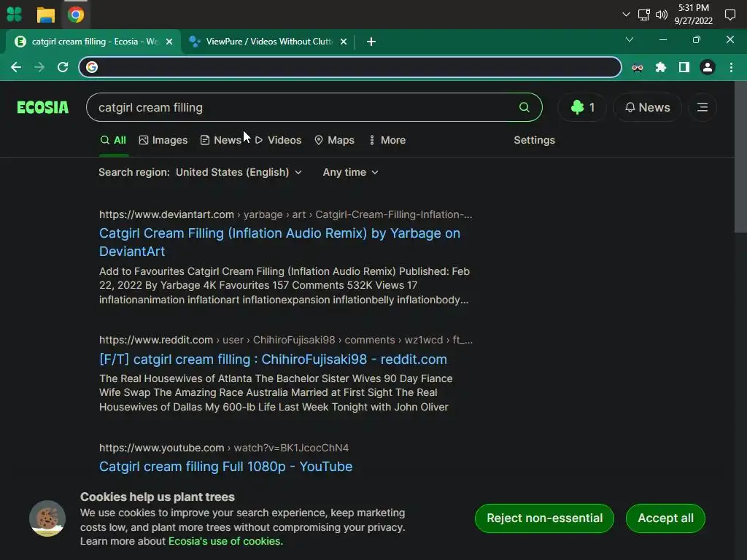Accept all cookies
Screen dimensions: 747x560
pyautogui.click(x=665, y=518)
